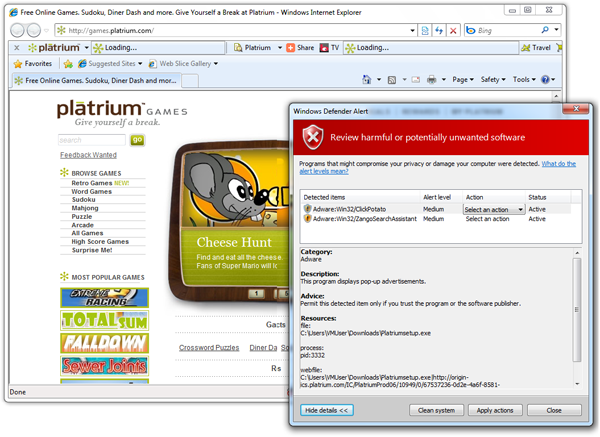Click the Read Mail icon in command bar
Screen dimensions: 600x437
point(416,80)
